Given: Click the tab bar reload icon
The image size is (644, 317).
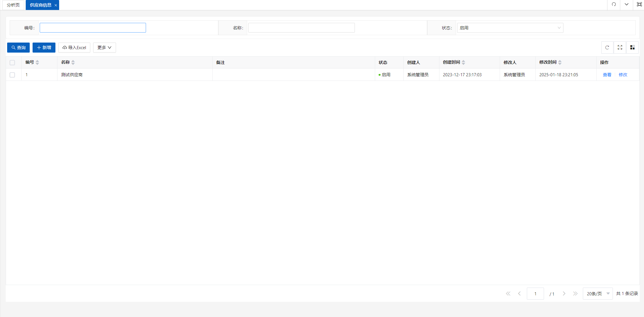Looking at the screenshot, I should point(614,5).
